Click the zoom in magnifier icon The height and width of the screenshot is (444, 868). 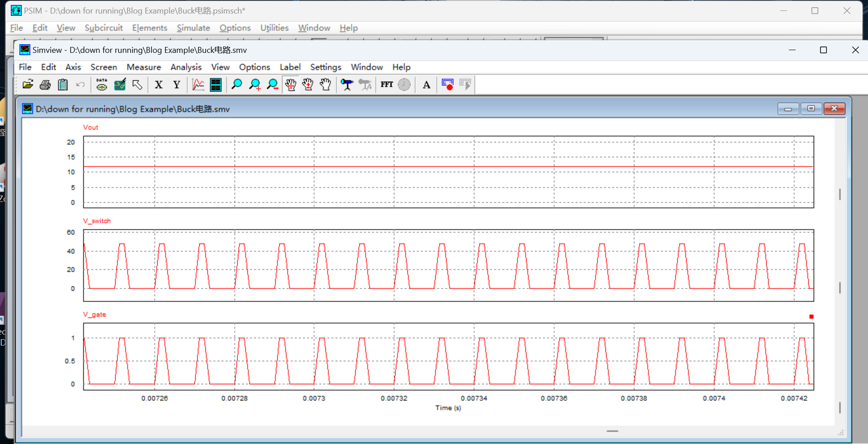[255, 84]
